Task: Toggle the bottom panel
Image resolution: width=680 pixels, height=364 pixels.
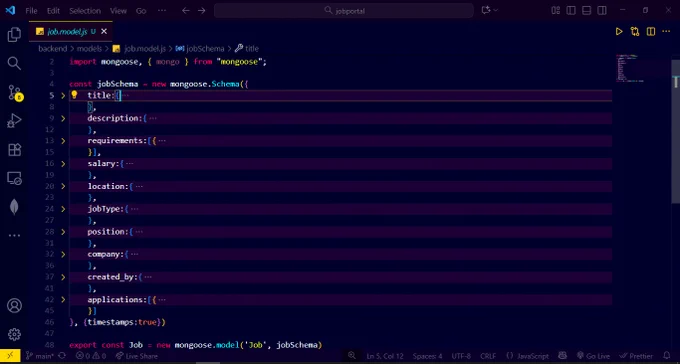Action: coord(586,10)
